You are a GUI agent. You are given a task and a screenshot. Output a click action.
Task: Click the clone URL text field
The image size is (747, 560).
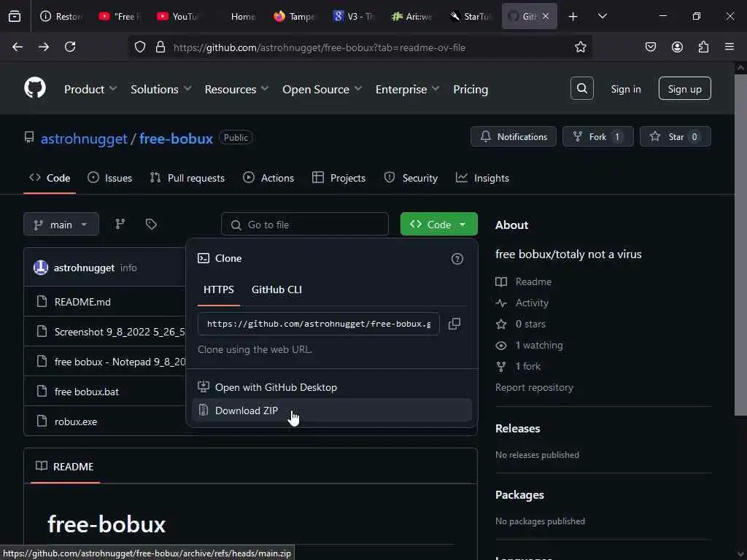(x=319, y=324)
